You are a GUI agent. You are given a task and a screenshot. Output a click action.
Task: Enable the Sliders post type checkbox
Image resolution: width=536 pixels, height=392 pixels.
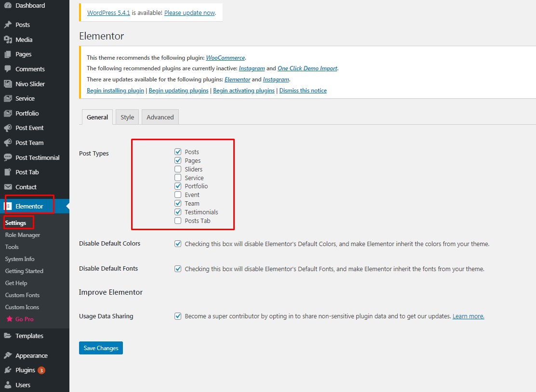[178, 169]
